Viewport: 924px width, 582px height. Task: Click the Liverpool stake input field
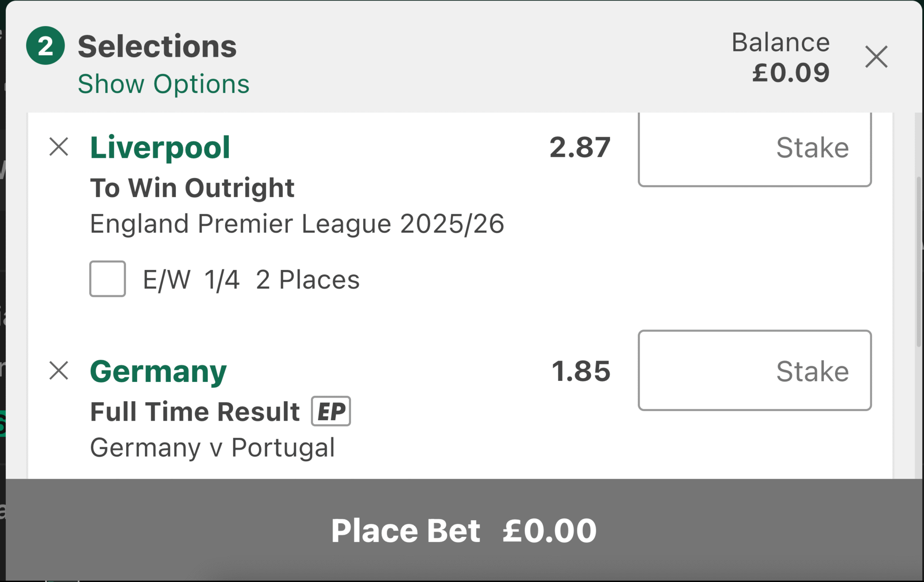(755, 149)
